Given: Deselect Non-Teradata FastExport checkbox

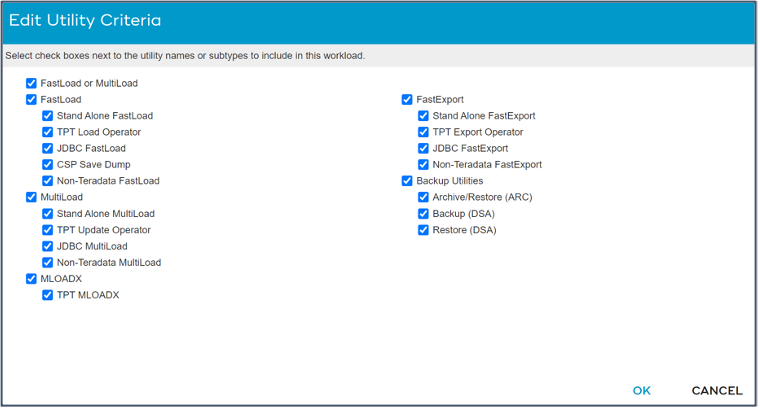Looking at the screenshot, I should pos(423,164).
